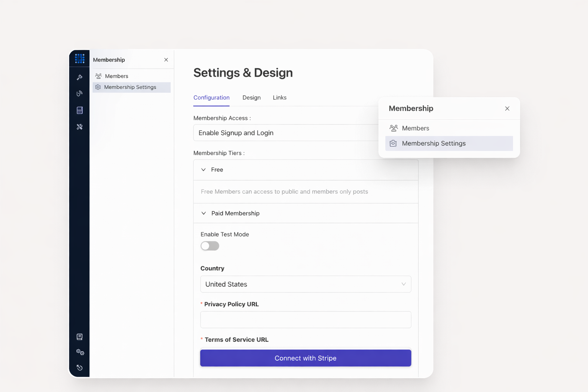Close the floating Membership popup

point(507,109)
